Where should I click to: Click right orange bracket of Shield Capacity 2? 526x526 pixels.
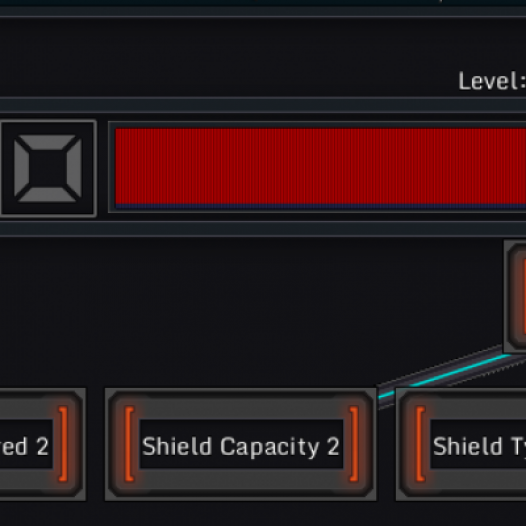354,444
